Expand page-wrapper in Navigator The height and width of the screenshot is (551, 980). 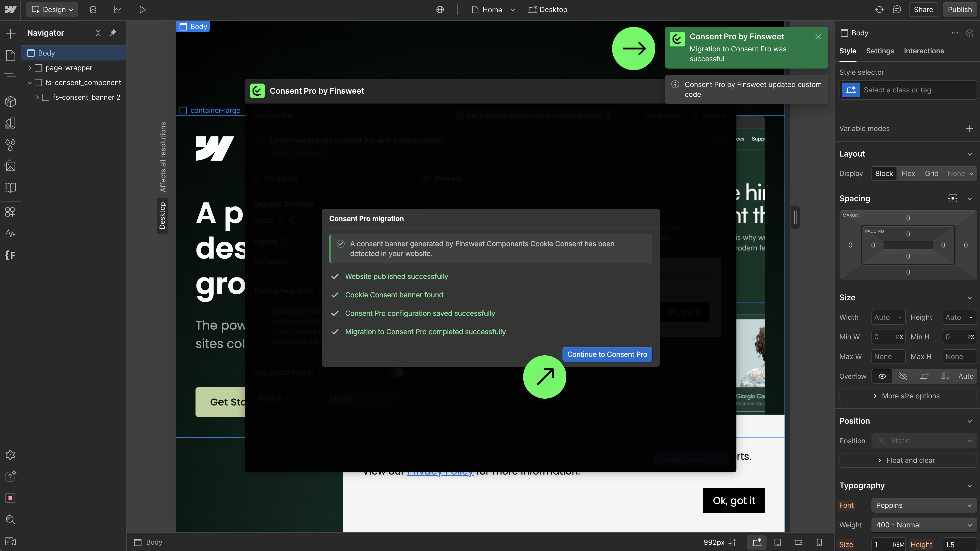point(30,68)
